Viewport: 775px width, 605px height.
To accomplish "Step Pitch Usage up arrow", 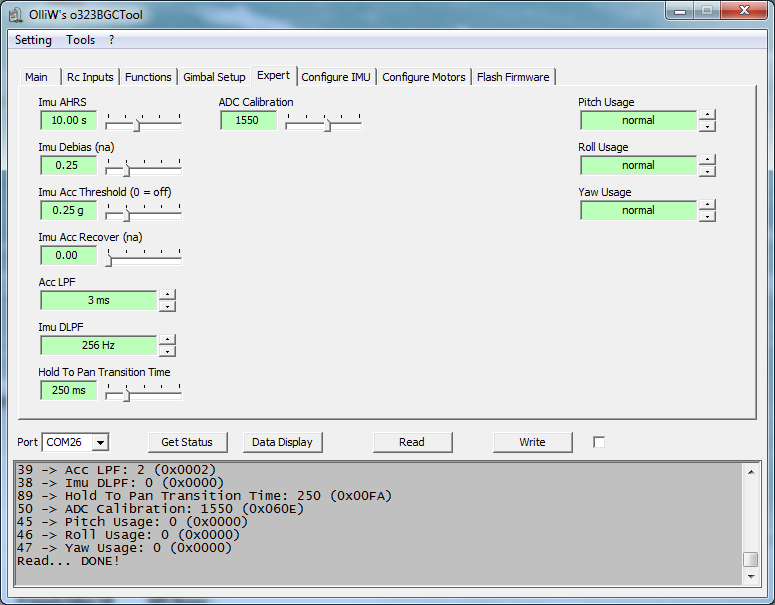I will pyautogui.click(x=707, y=115).
